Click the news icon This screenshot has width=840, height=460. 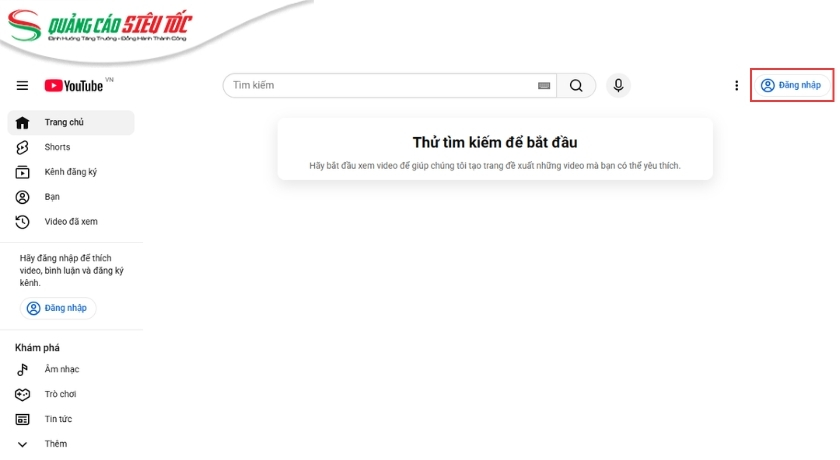(x=22, y=419)
